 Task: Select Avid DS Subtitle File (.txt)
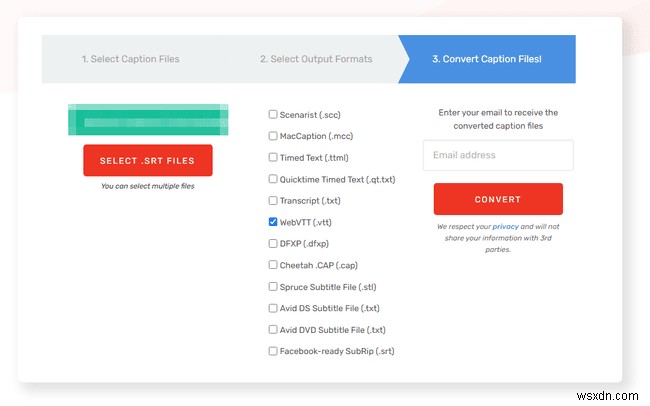(x=273, y=308)
